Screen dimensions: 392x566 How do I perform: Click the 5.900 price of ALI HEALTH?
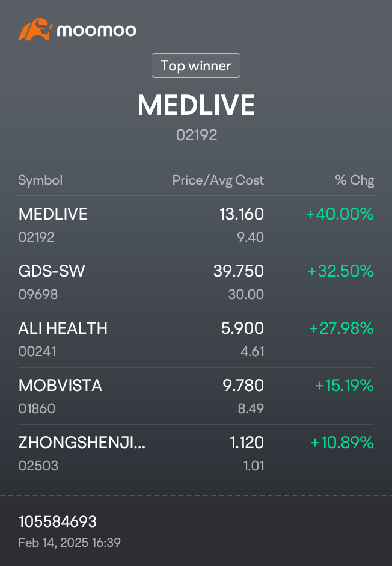pos(242,328)
